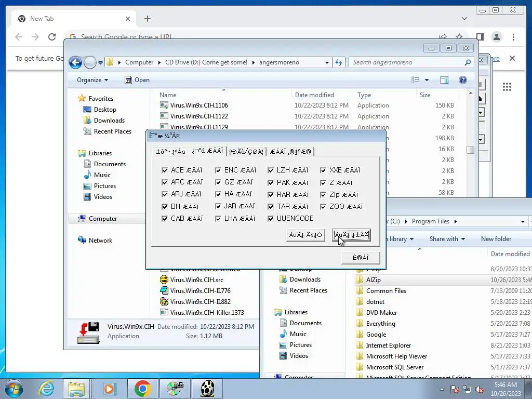Open the third dialog tab
This screenshot has width=532, height=399.
coord(246,152)
